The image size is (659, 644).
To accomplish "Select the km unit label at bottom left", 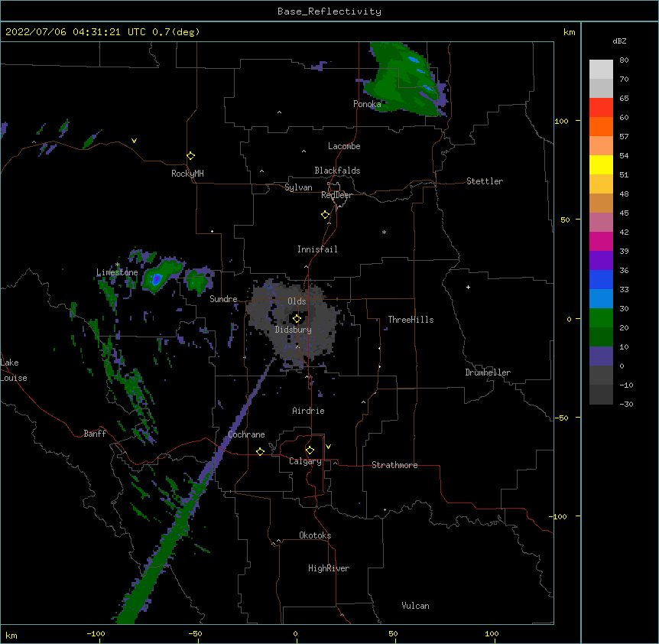I will [x=11, y=635].
